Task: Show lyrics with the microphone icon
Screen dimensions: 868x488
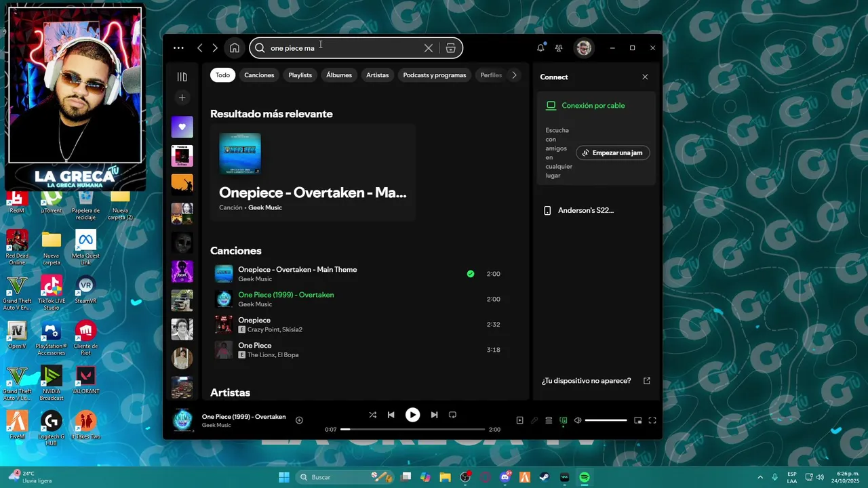Action: [534, 420]
